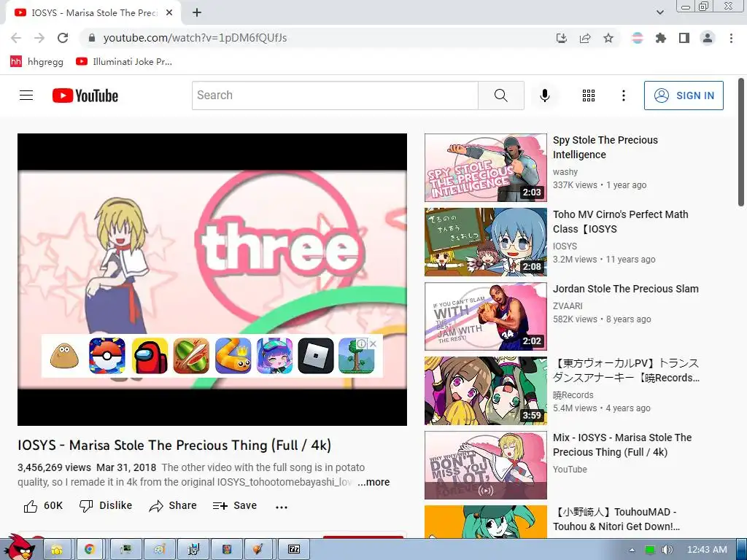The height and width of the screenshot is (560, 747).
Task: Open the tab search chevron
Action: pos(659,13)
